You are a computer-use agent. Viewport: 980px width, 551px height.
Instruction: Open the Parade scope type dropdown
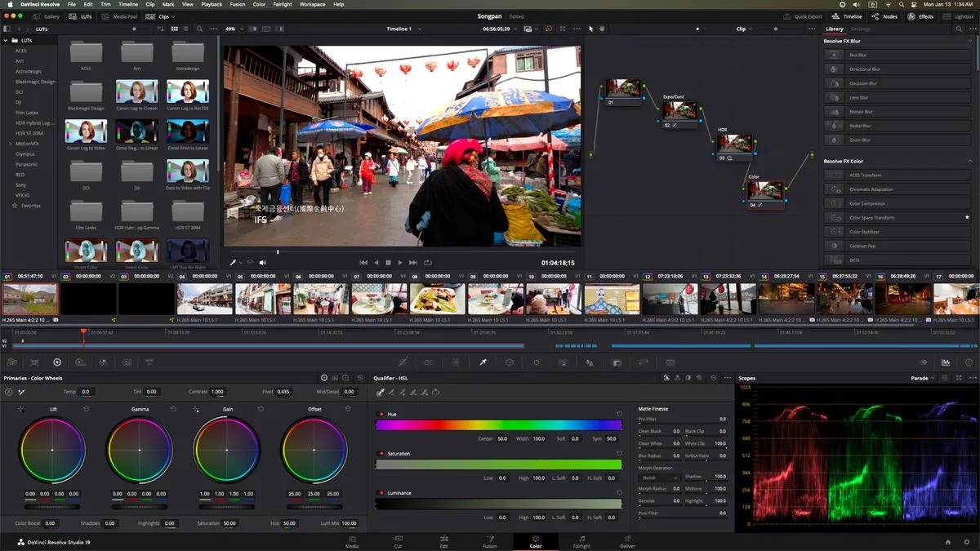[x=924, y=378]
